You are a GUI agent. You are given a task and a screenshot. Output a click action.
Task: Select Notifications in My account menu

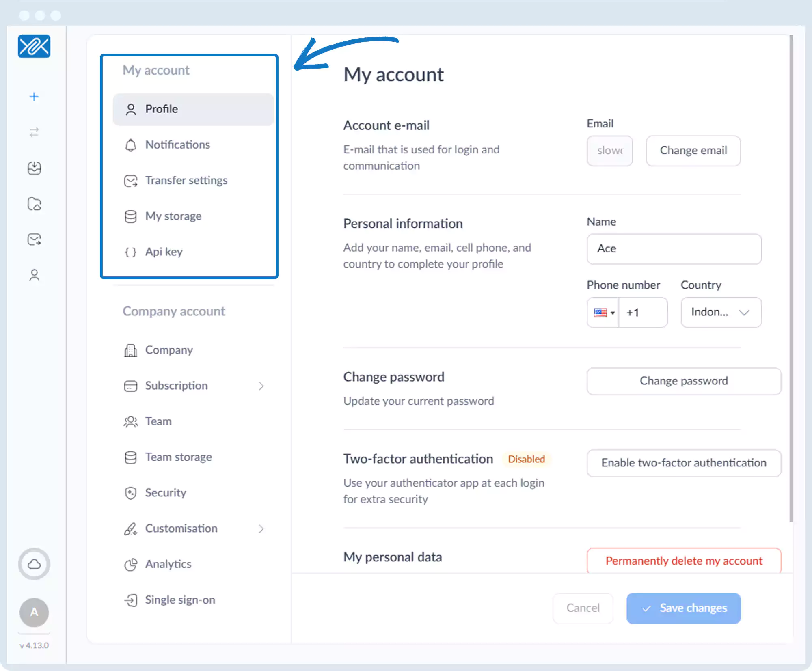click(x=177, y=145)
